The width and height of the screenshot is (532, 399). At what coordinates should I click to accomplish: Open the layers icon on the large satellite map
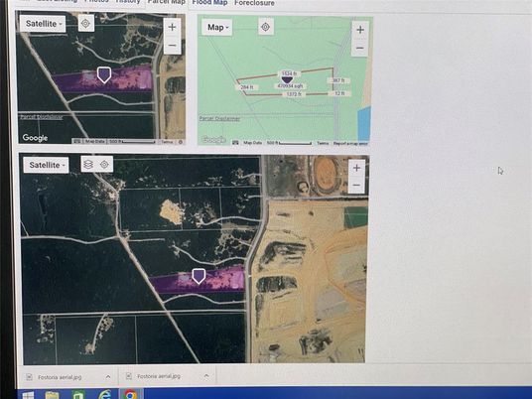[x=88, y=165]
